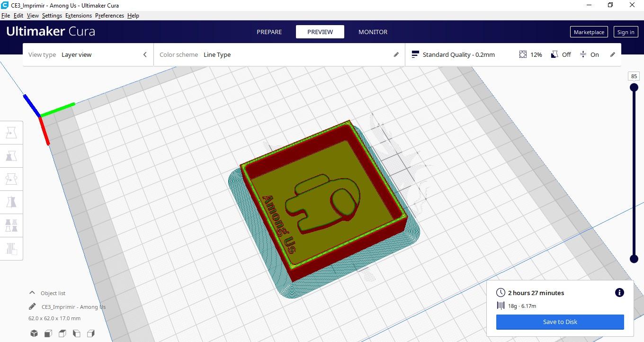The height and width of the screenshot is (342, 644).
Task: Click the layer number 85 field
Action: 634,76
